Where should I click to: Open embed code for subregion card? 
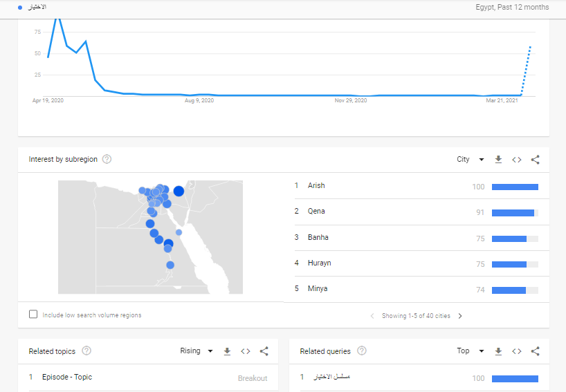(x=516, y=160)
